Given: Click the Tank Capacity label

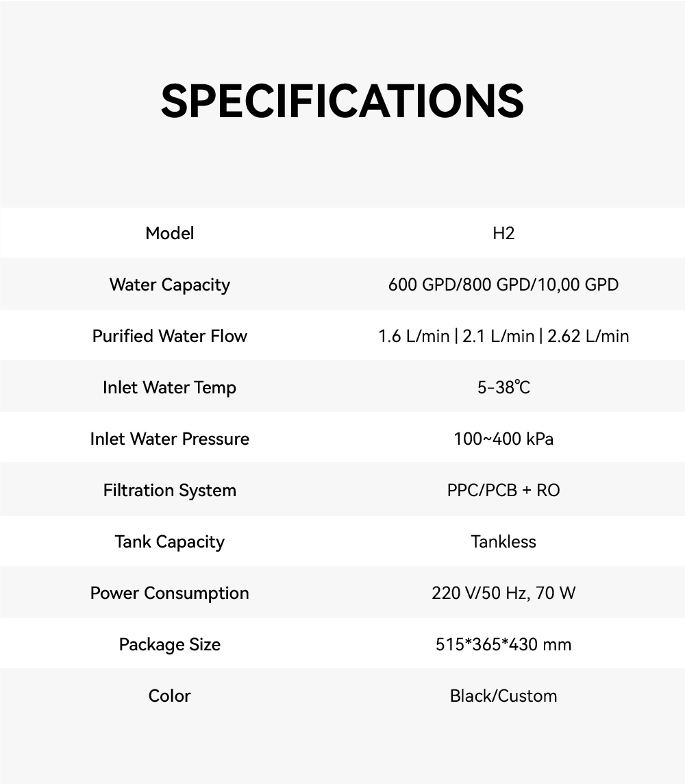Looking at the screenshot, I should point(170,541).
